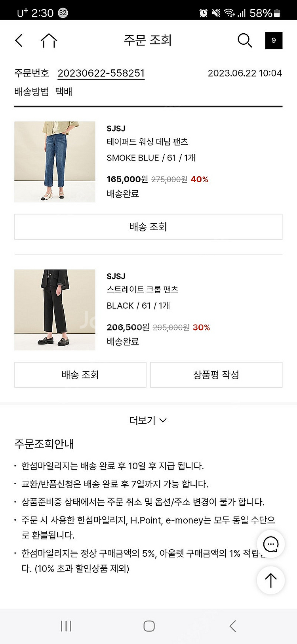Screen dimensions: 297x644
Task: Track delivery for straight crop pants
Action: (80, 375)
